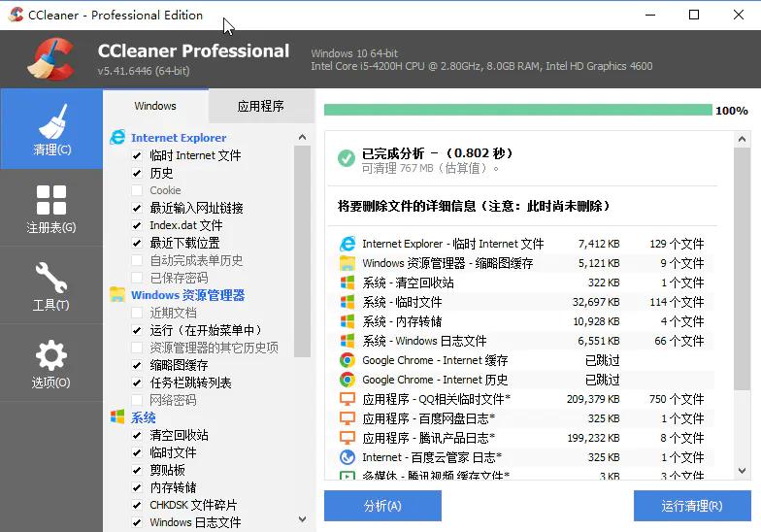Switch to the Windows tab
The width and height of the screenshot is (761, 532).
[155, 106]
